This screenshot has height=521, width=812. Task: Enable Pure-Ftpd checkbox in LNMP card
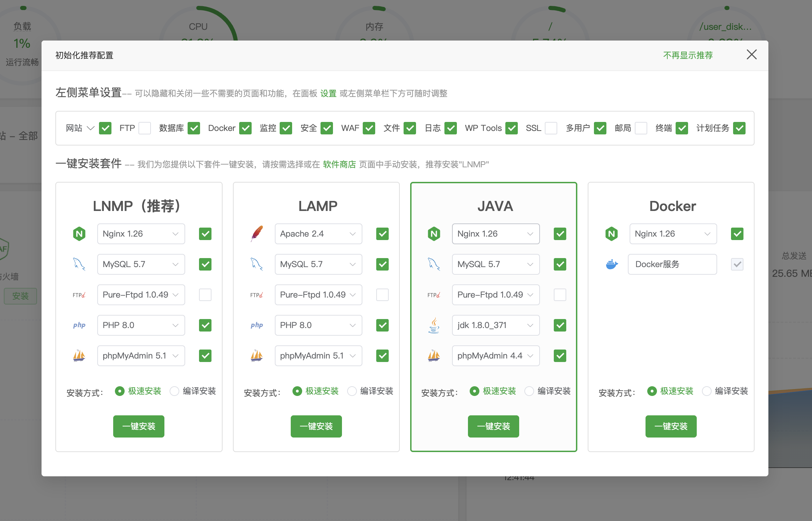coord(205,295)
